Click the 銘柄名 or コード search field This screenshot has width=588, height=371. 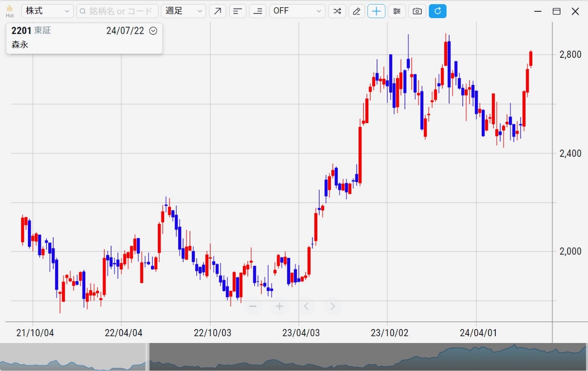click(118, 11)
